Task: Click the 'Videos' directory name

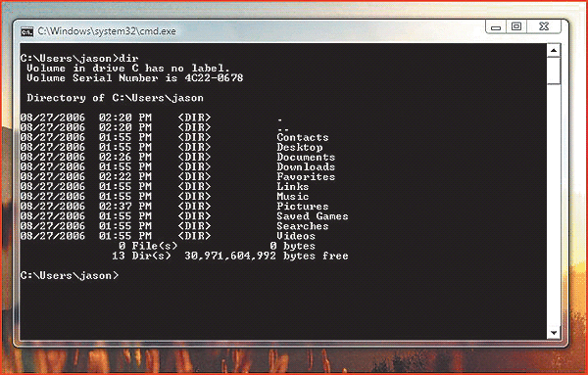Action: (296, 236)
